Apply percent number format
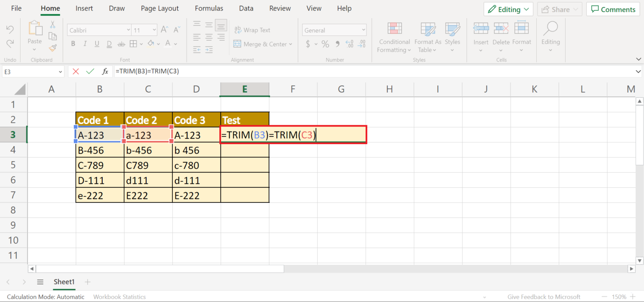The width and height of the screenshot is (644, 302). [x=325, y=44]
